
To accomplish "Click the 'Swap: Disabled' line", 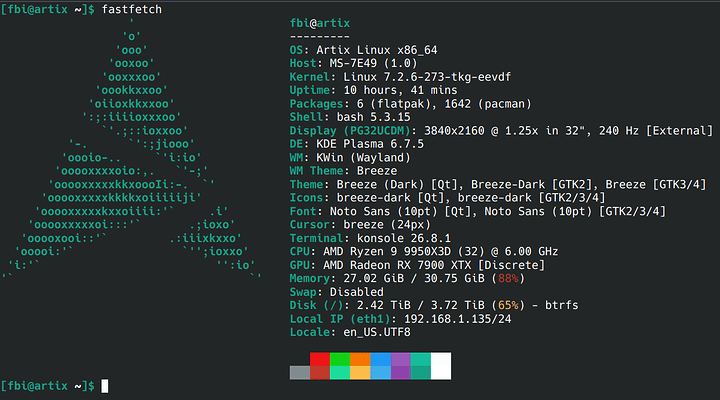I will 337,292.
